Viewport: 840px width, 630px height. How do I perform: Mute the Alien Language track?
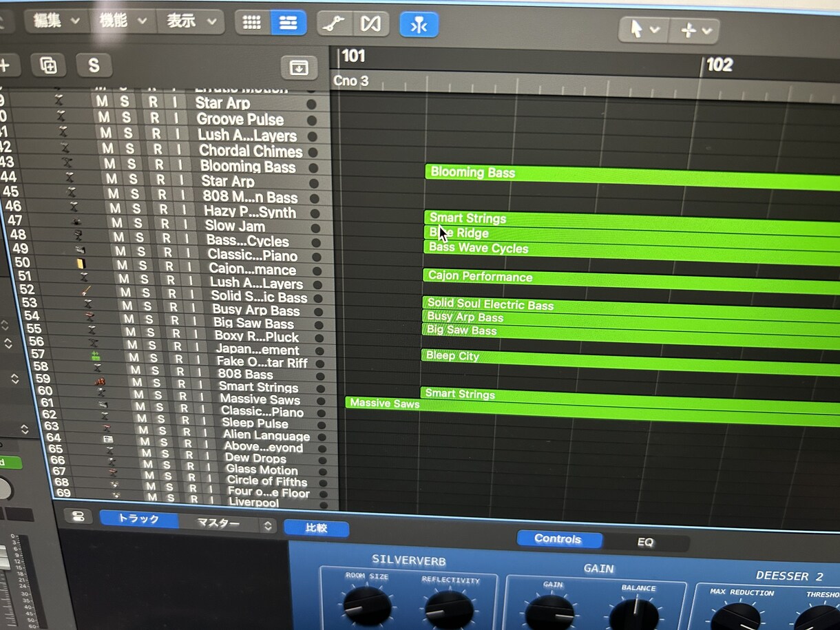pyautogui.click(x=143, y=430)
